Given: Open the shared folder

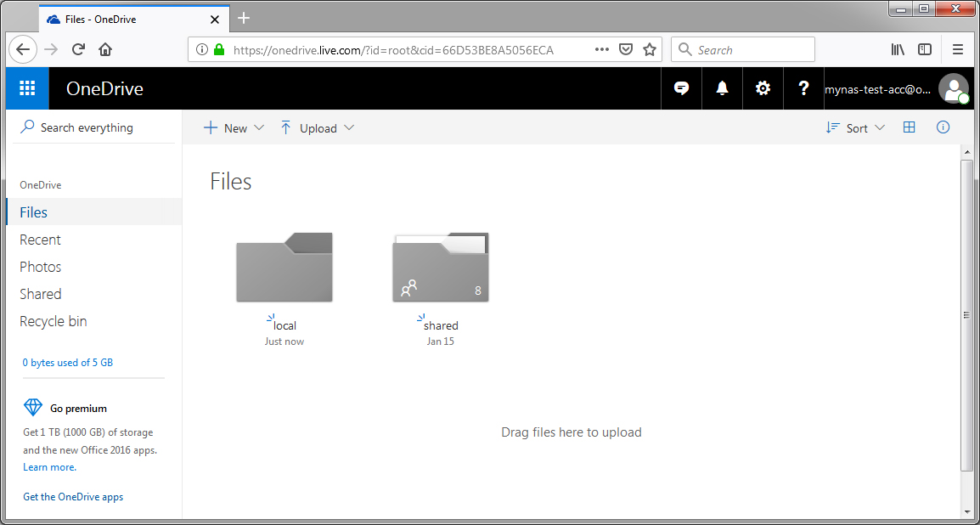Looking at the screenshot, I should pos(440,267).
